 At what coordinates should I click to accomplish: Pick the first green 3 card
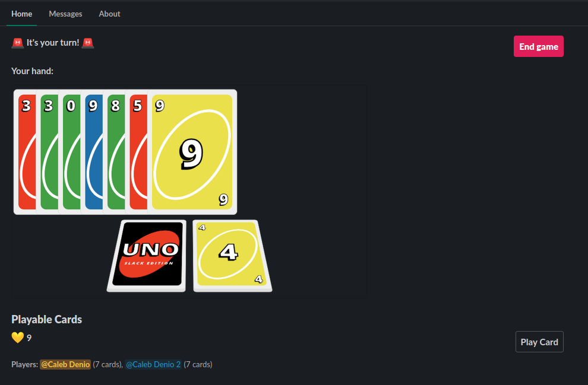point(48,152)
